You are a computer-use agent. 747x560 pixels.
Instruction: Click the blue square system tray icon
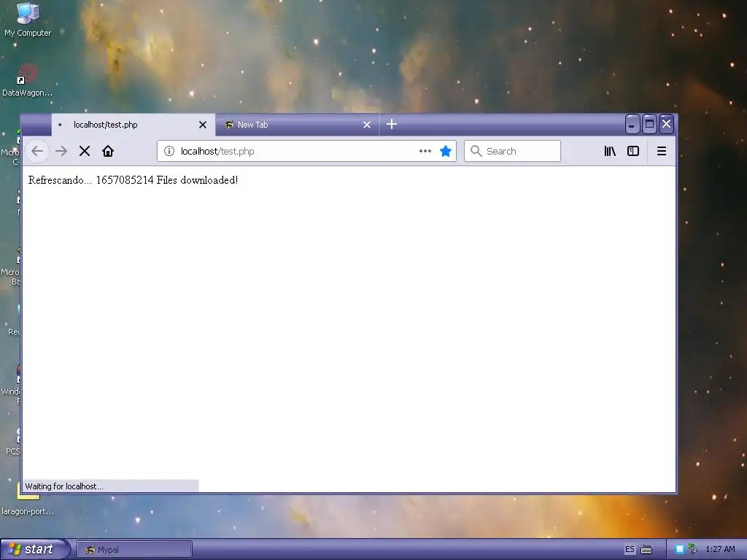(680, 550)
